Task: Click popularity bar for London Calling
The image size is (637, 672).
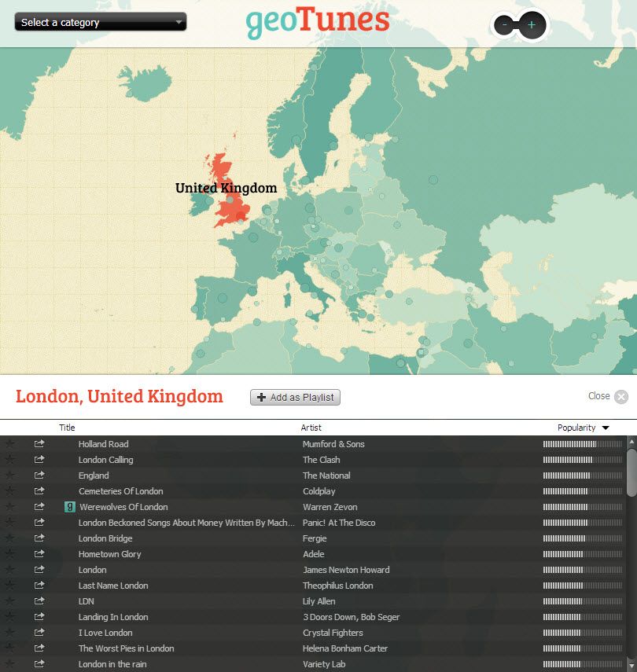Action: pos(582,460)
